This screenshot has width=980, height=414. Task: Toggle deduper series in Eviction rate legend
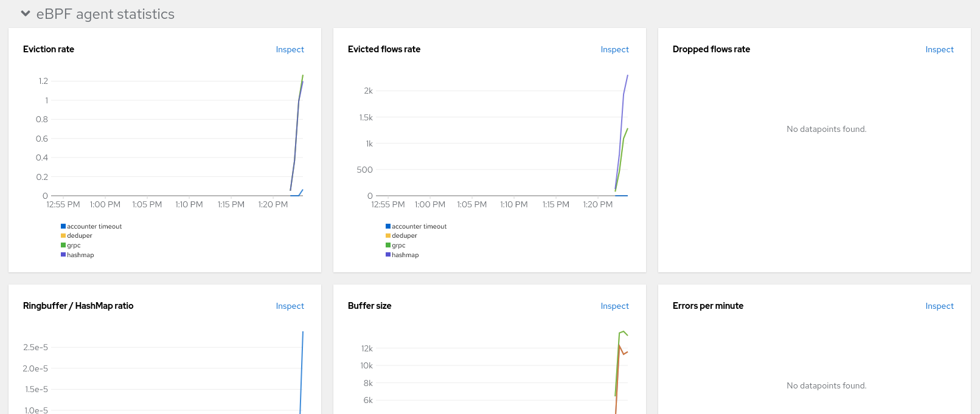coord(80,236)
